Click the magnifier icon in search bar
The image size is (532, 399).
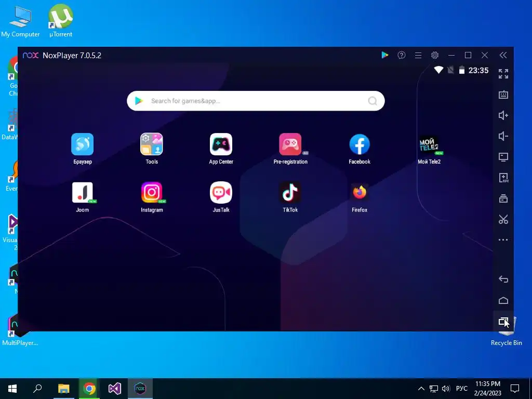373,101
